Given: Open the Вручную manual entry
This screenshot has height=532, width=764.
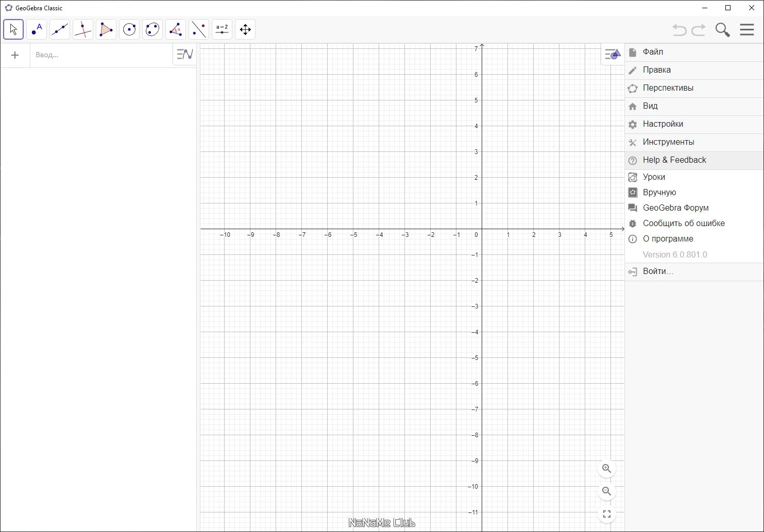Looking at the screenshot, I should click(x=694, y=193).
